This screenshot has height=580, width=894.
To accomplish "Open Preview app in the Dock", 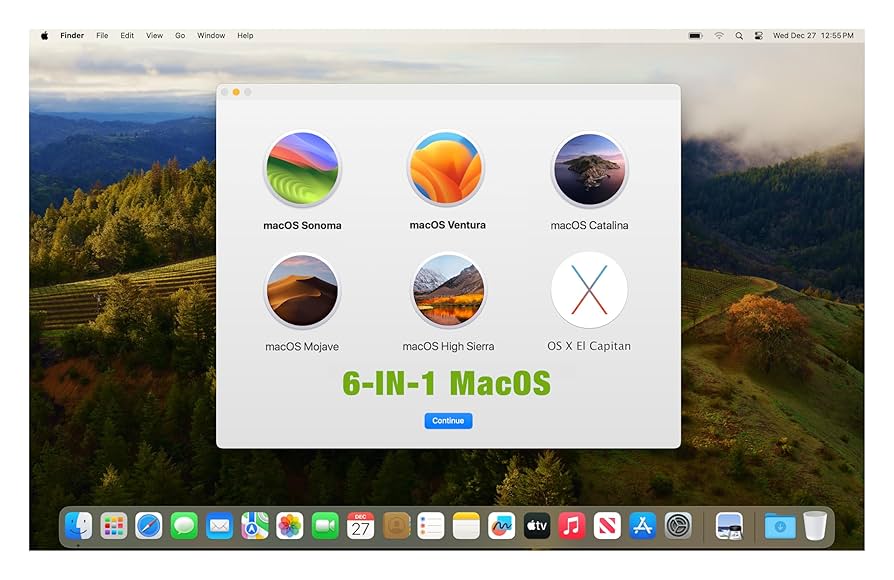I will click(x=729, y=525).
